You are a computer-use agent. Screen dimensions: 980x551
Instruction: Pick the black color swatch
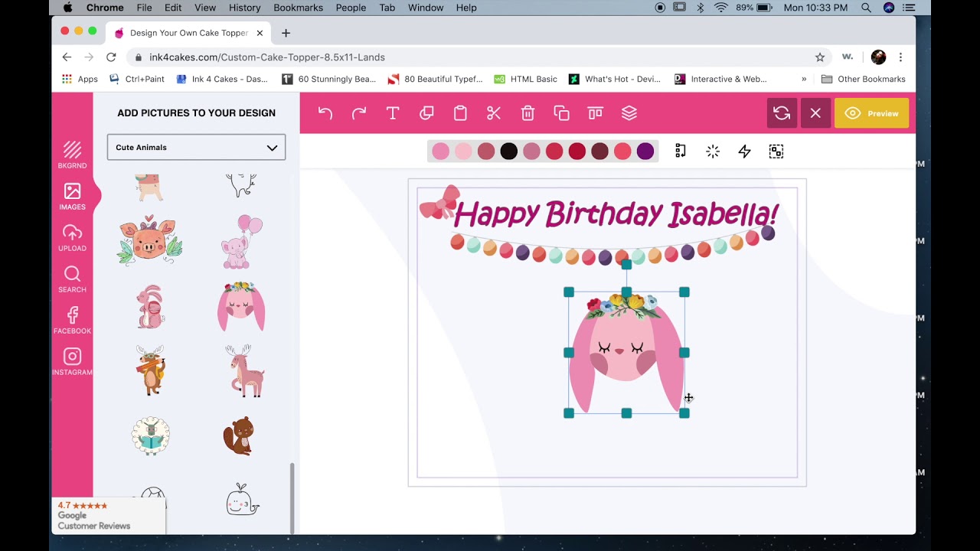pyautogui.click(x=508, y=152)
